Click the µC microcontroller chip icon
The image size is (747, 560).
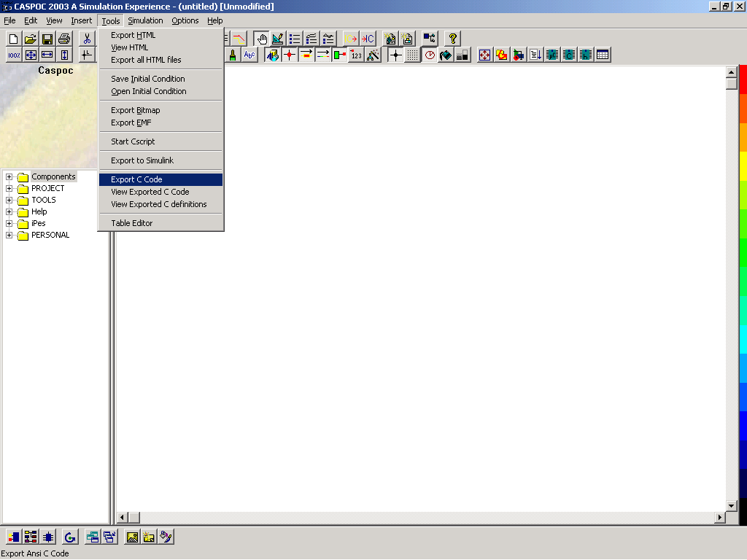pos(552,55)
